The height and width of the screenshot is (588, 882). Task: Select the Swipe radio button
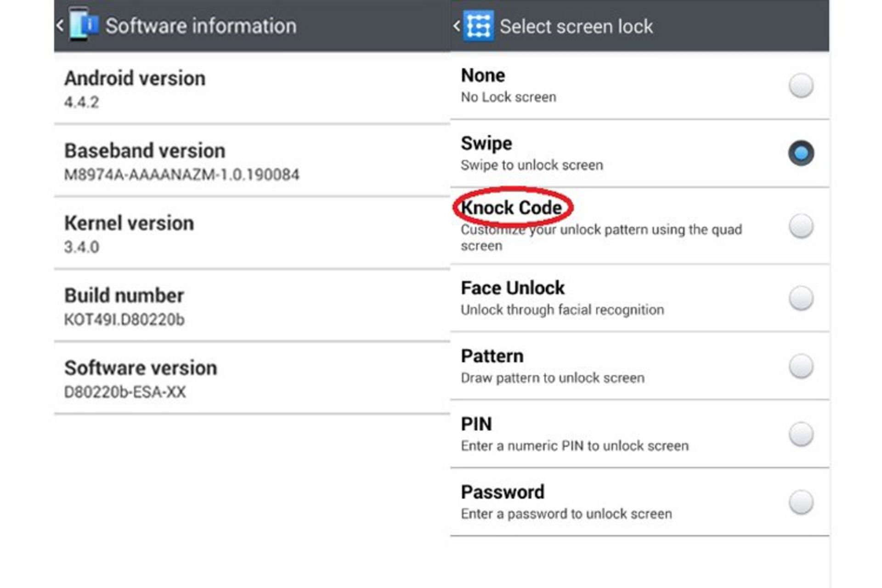801,153
